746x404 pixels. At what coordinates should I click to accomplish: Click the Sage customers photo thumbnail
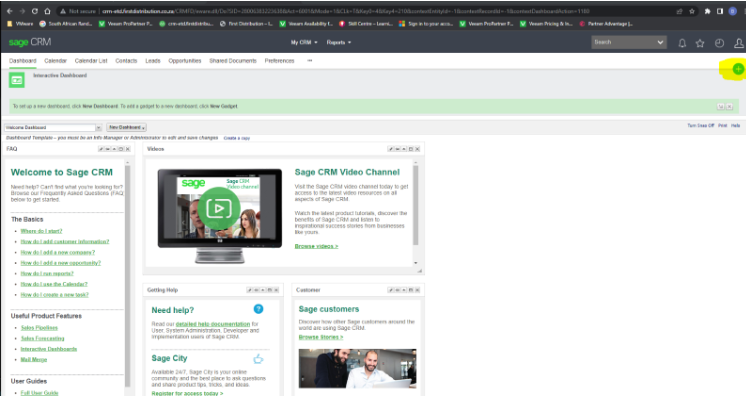point(357,368)
